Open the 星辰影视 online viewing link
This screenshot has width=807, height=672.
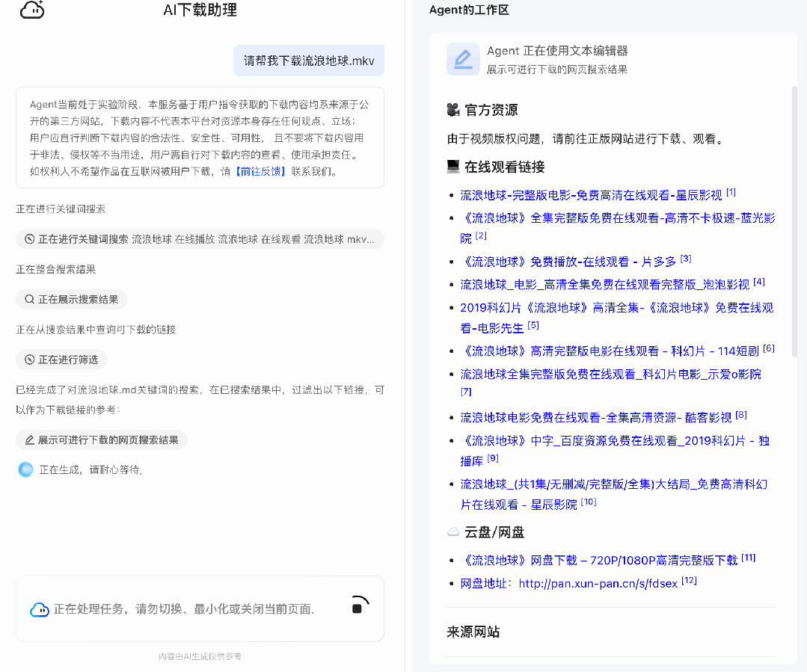pyautogui.click(x=591, y=195)
